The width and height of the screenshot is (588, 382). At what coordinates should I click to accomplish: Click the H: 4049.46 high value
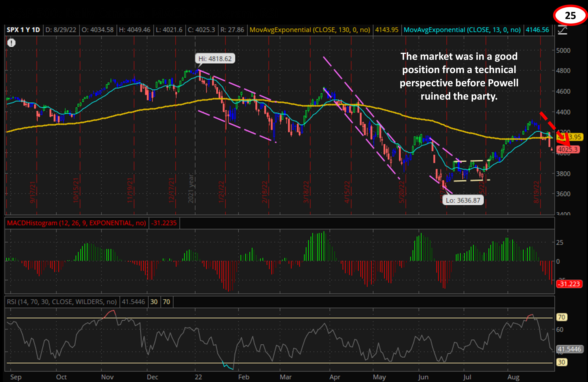(135, 30)
